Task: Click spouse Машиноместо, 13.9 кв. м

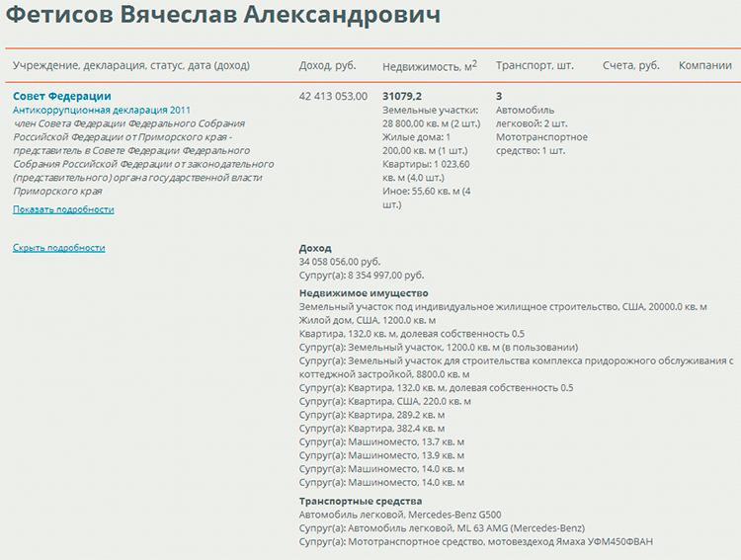Action: (381, 455)
